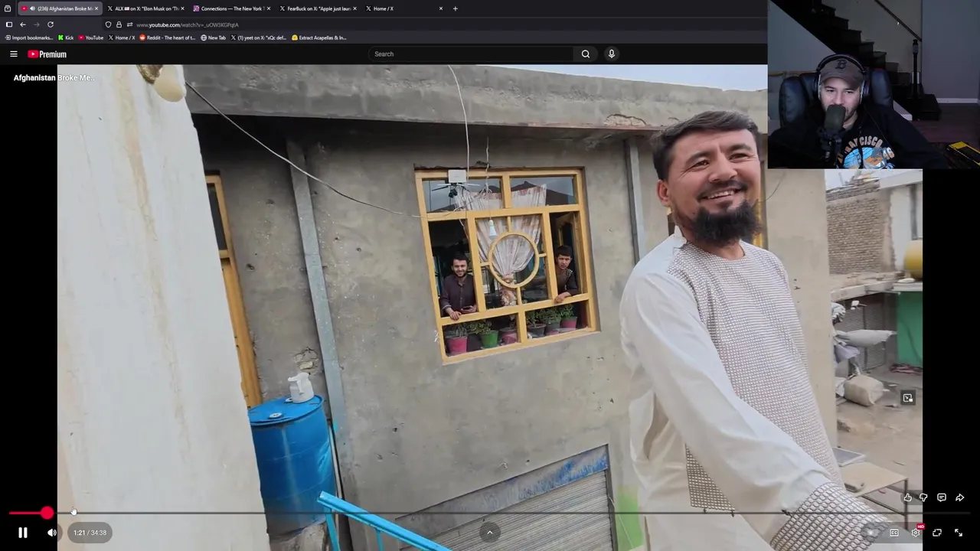Screen dimensions: 980x551
Task: Open the 'New Tab' bookmark
Action: point(214,37)
